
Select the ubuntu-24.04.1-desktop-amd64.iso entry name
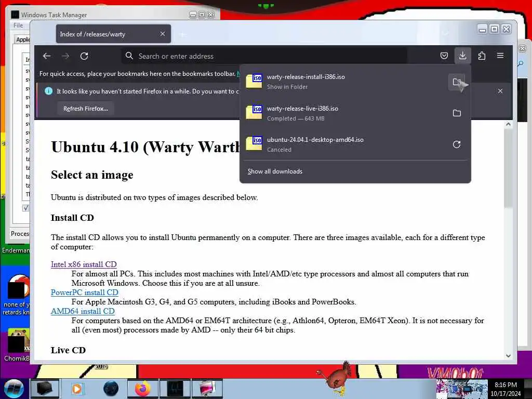tap(315, 140)
